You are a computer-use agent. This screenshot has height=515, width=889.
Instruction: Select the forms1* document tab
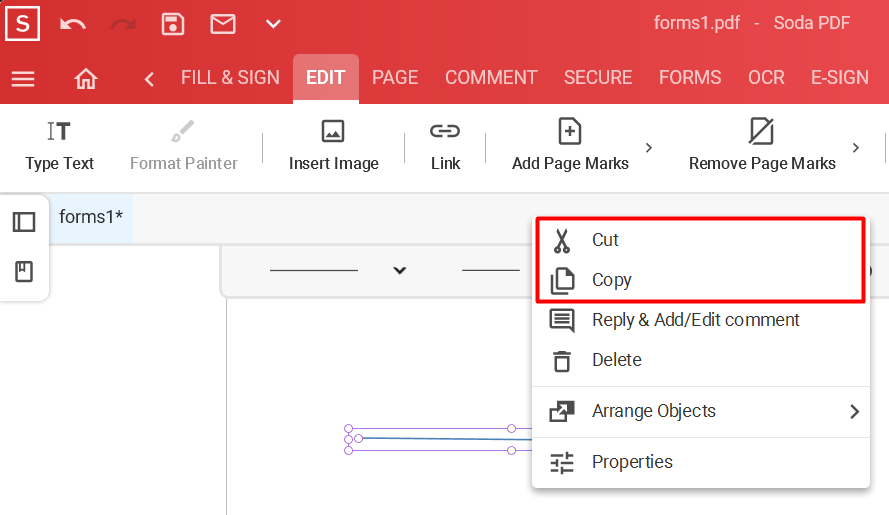click(91, 218)
